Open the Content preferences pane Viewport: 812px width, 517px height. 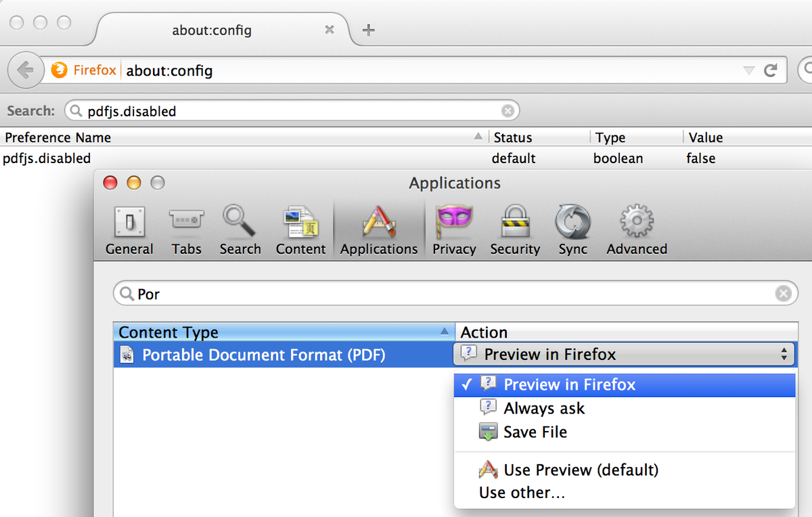(300, 231)
